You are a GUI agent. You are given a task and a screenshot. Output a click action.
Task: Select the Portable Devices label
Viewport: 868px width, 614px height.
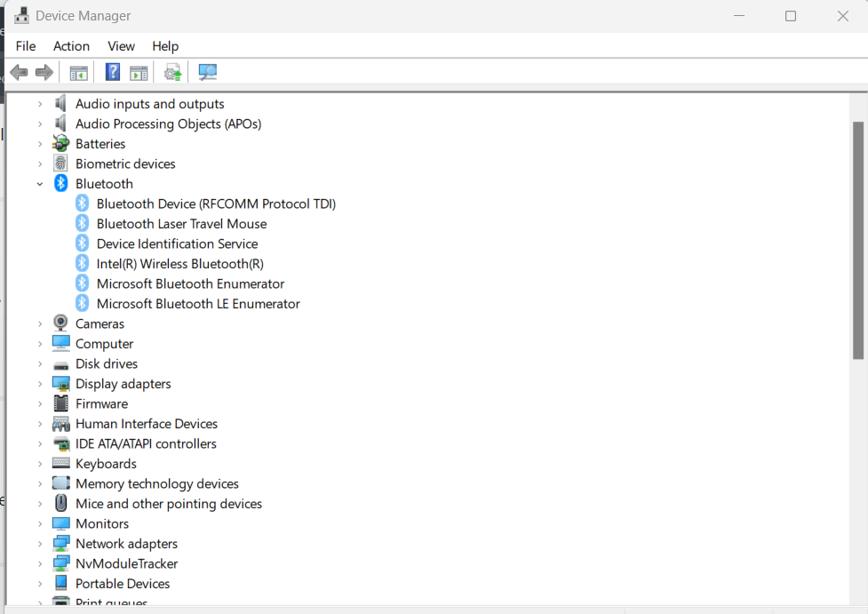click(123, 584)
